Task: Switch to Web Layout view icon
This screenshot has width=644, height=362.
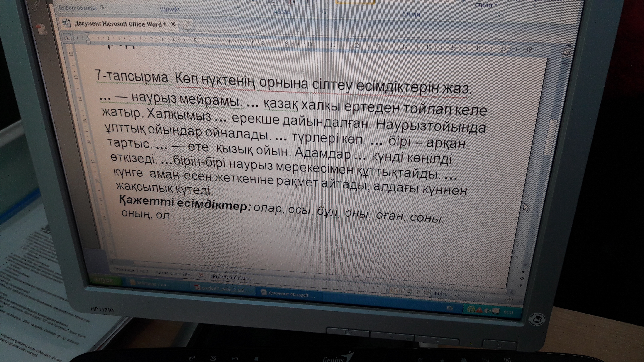Action: pos(410,291)
